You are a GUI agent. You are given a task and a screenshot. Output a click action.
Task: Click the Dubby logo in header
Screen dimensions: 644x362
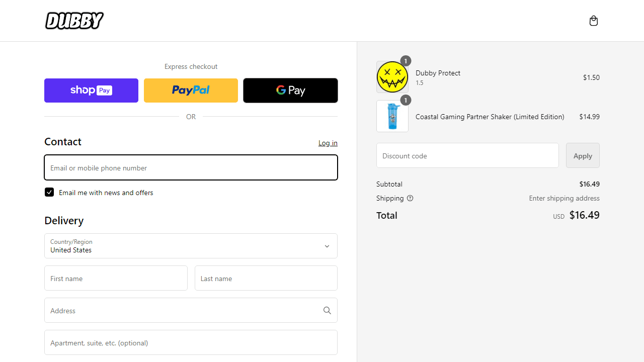pos(74,21)
